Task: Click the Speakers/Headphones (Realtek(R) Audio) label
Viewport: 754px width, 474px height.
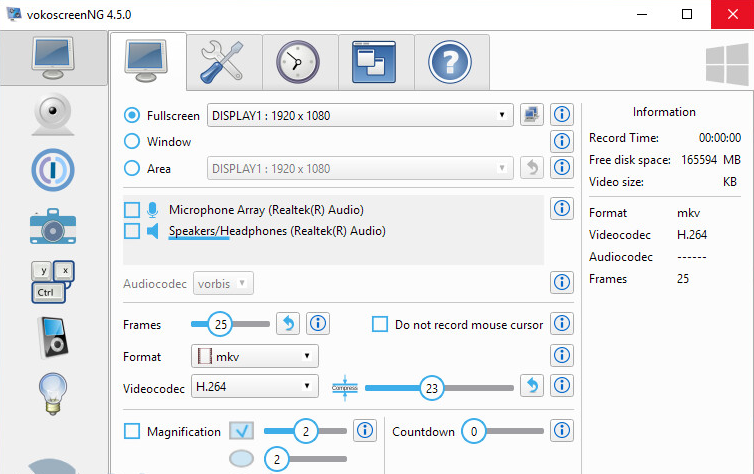Action: (277, 231)
